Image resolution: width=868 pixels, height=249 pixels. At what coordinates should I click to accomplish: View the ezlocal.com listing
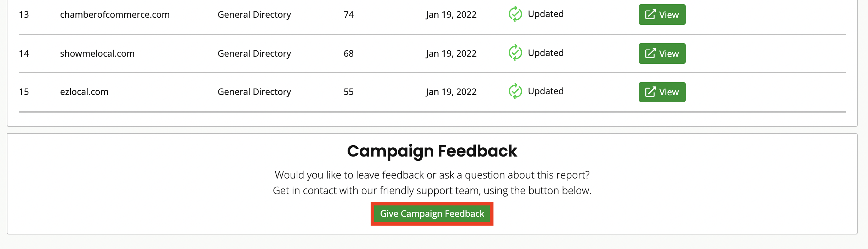(662, 92)
